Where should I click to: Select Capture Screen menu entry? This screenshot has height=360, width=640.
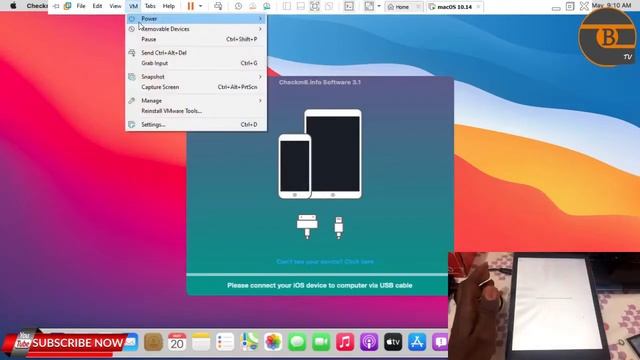click(x=196, y=87)
